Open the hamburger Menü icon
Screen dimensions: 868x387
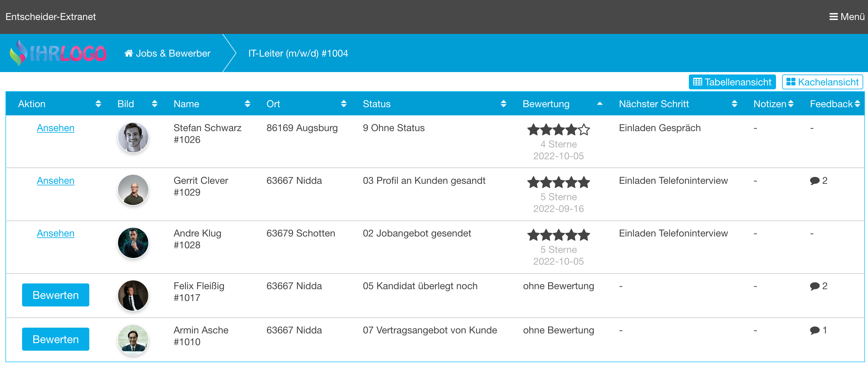point(833,17)
